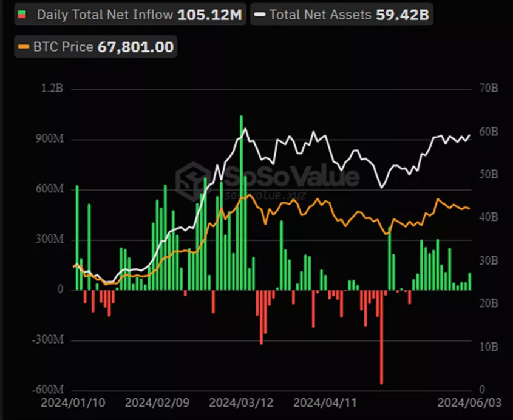Screen dimensions: 513x420
Task: Click the 67,801.00 BTC price value
Action: [x=135, y=47]
